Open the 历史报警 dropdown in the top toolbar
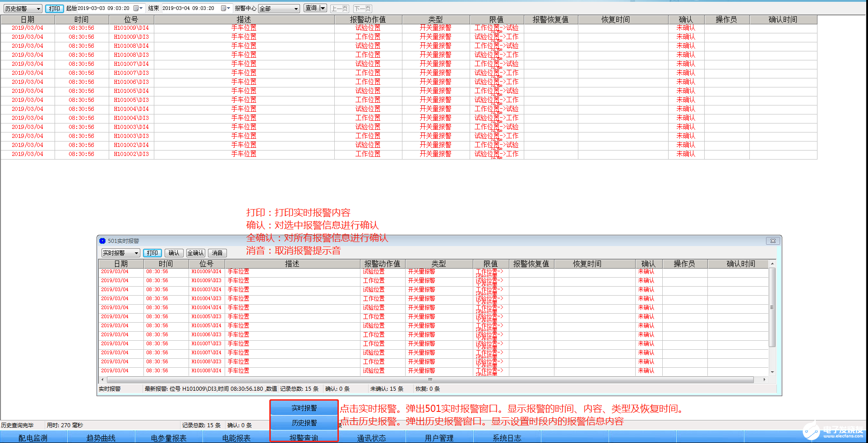This screenshot has width=868, height=443. click(x=23, y=9)
